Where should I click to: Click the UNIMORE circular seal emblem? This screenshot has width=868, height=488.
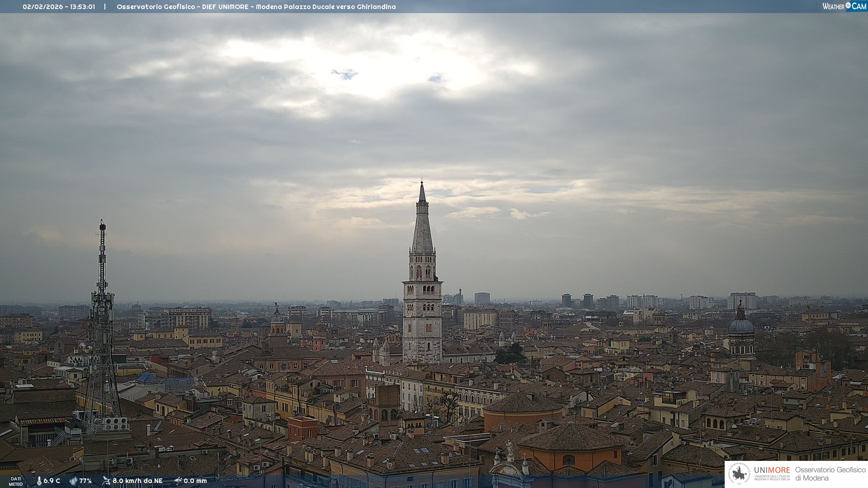tap(739, 474)
